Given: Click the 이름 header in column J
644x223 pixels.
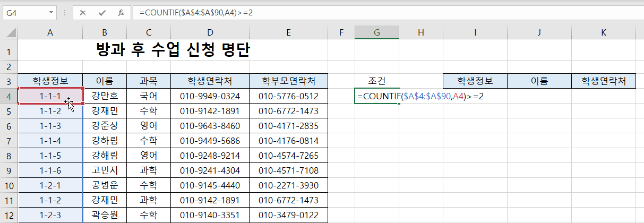Looking at the screenshot, I should tap(539, 81).
